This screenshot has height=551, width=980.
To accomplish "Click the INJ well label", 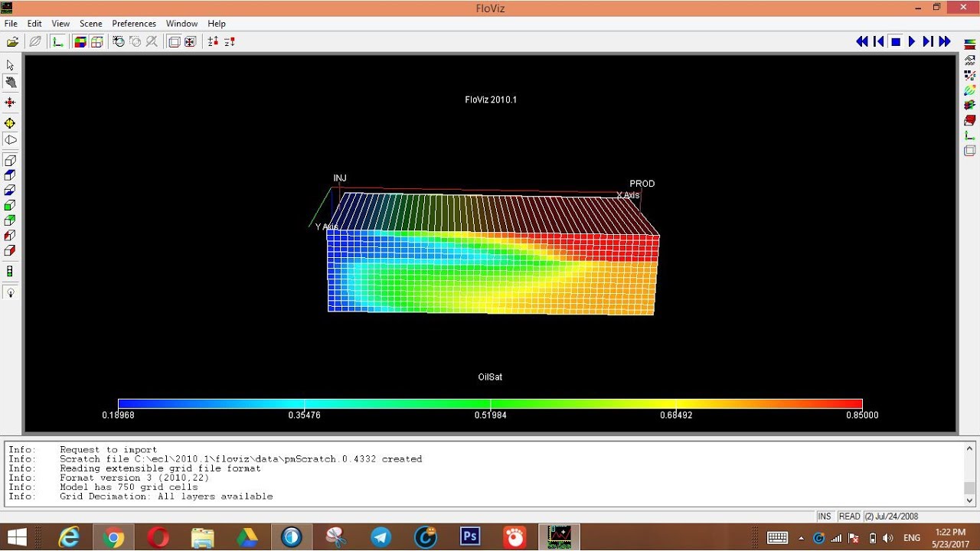I will (340, 178).
